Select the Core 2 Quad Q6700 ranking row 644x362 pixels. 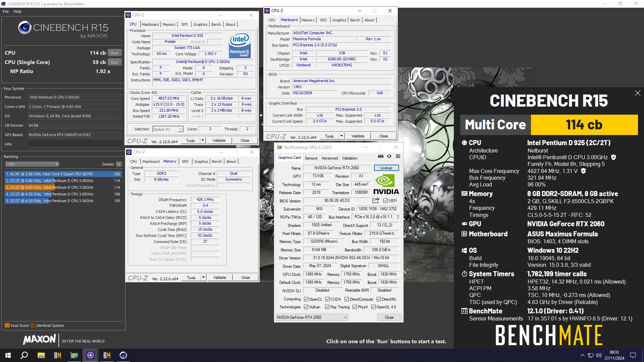pyautogui.click(x=63, y=174)
